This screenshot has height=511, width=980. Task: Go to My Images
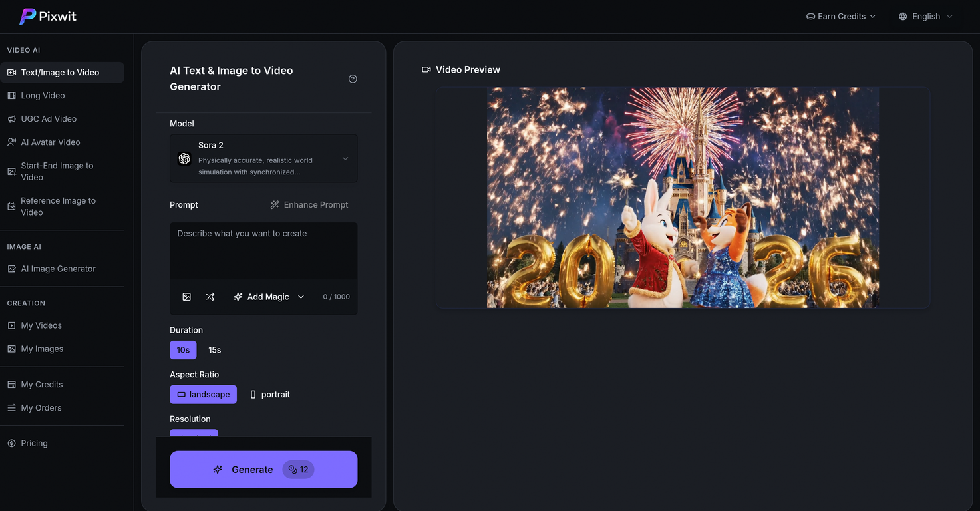click(x=62, y=349)
